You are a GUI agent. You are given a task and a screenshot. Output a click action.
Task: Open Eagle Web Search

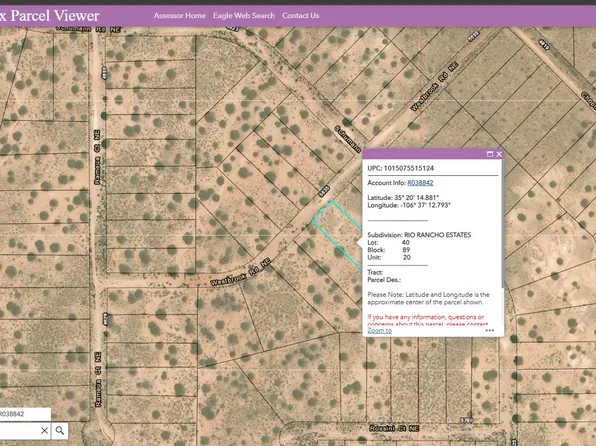coord(244,16)
